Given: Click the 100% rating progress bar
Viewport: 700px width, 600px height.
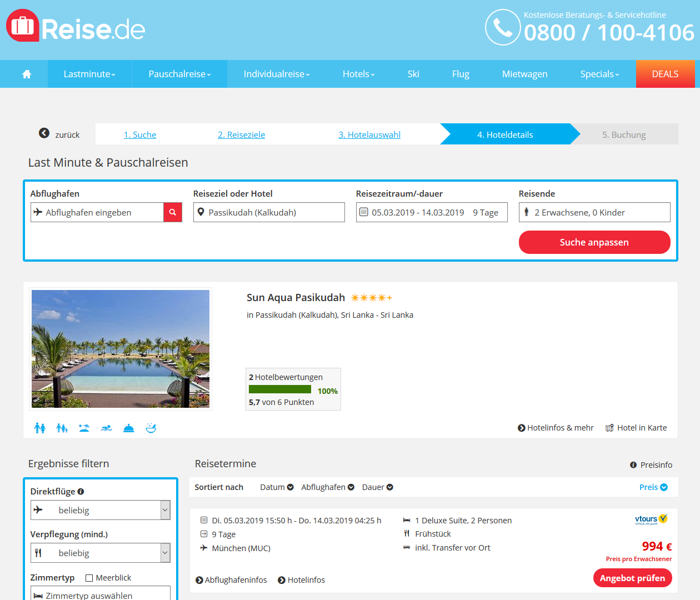Looking at the screenshot, I should [280, 389].
